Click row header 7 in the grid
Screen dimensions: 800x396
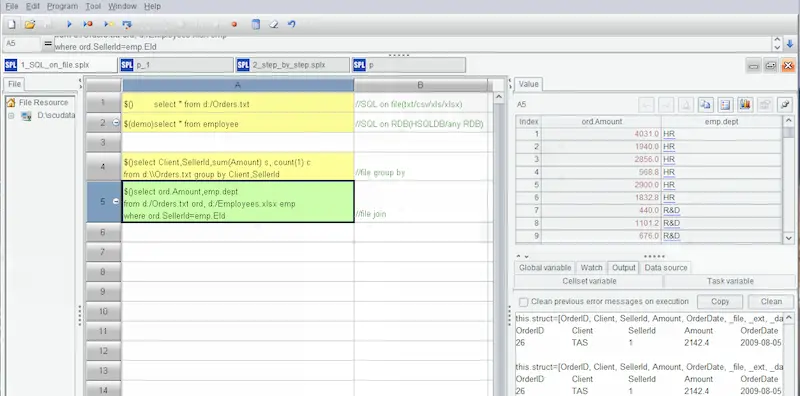104,252
